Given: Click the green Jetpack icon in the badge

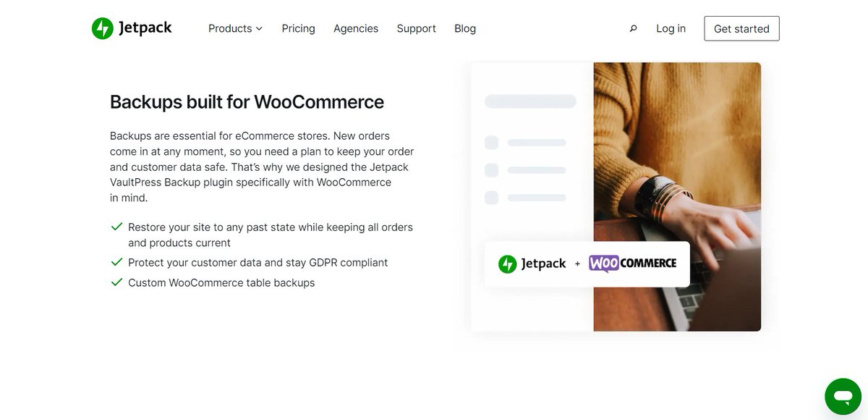Looking at the screenshot, I should (x=508, y=264).
